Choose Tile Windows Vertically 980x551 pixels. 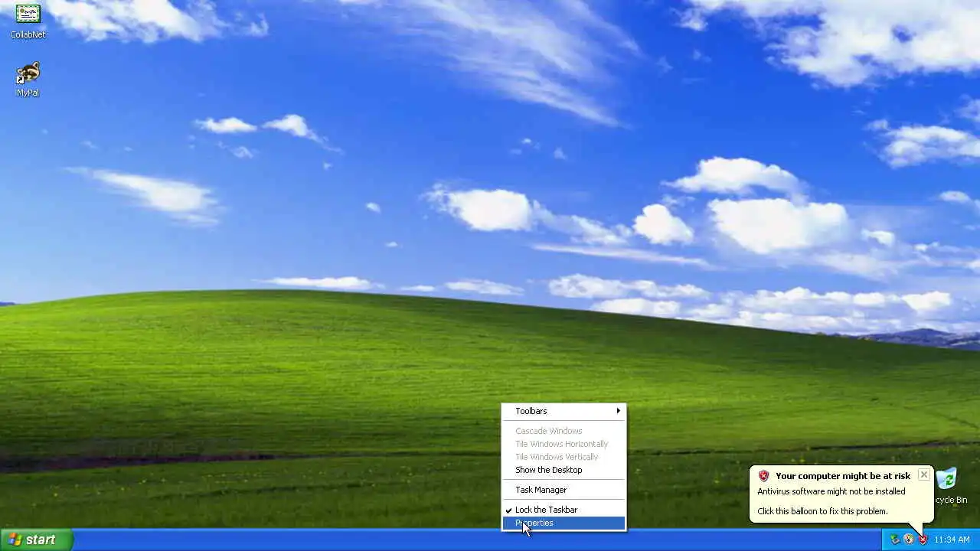(x=563, y=457)
